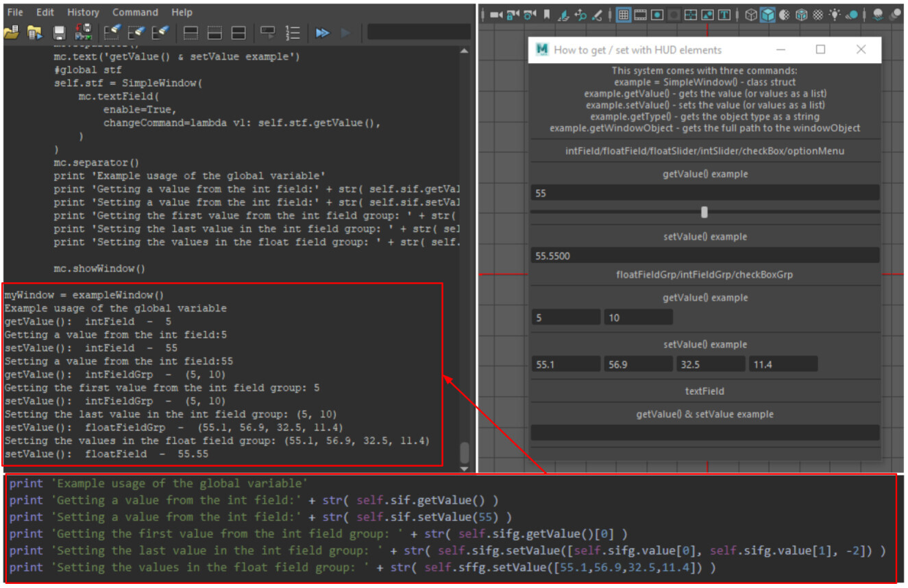
Task: Click the slider handle below the 55 field
Action: (704, 212)
